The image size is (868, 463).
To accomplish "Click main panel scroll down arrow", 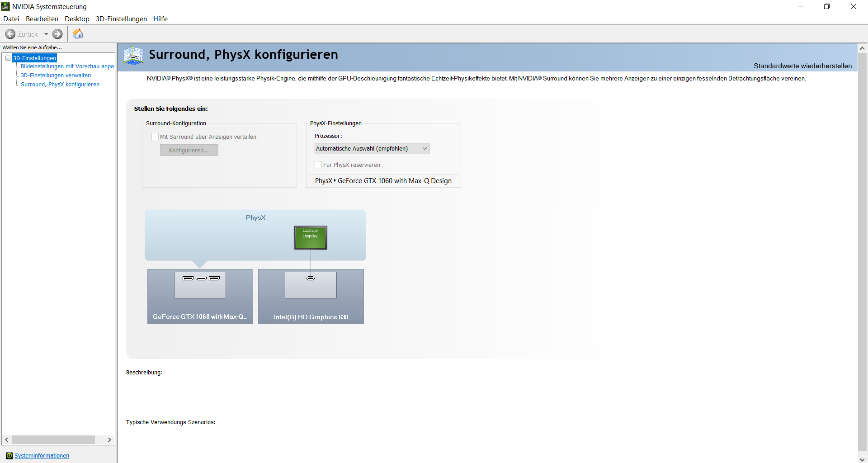I will click(862, 459).
